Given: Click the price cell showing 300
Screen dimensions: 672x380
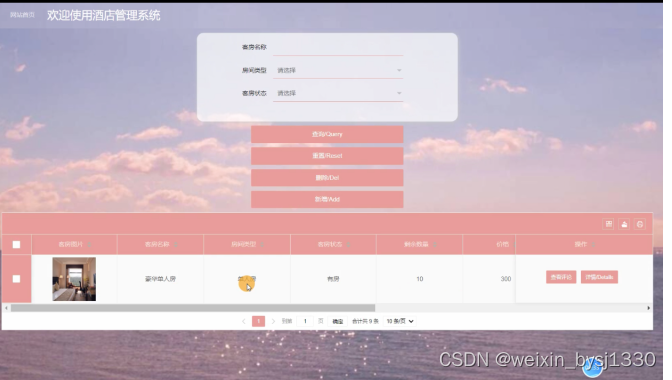Looking at the screenshot, I should tap(506, 279).
